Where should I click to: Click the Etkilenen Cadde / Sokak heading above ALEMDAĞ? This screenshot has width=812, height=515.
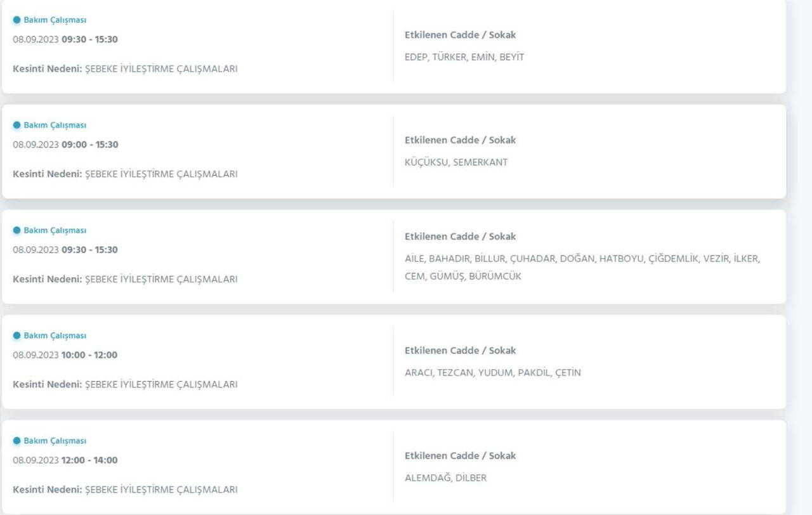460,456
